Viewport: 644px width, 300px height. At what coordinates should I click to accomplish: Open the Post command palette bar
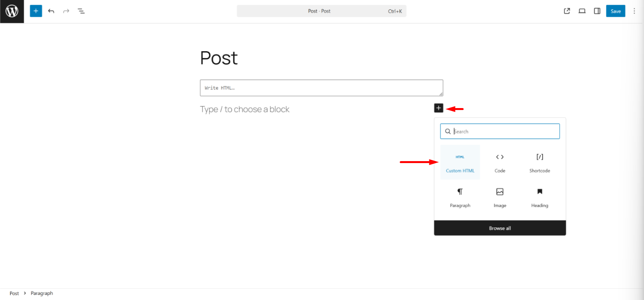pos(321,11)
